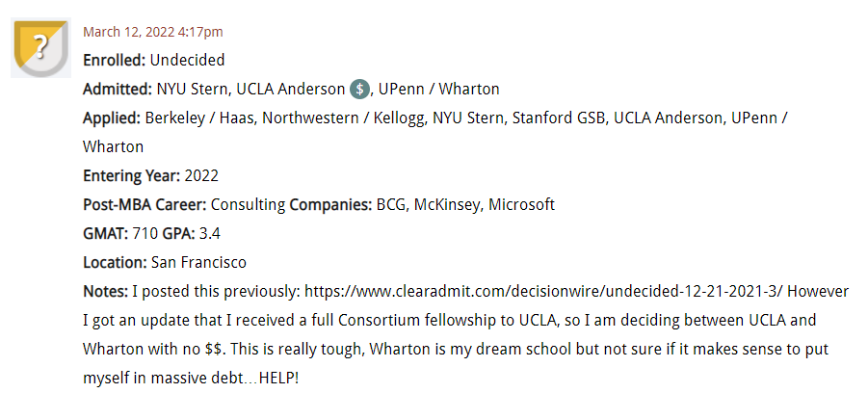Click Stanford GSB in the Applied list
Viewport: 868px width, 393px height.
(558, 118)
